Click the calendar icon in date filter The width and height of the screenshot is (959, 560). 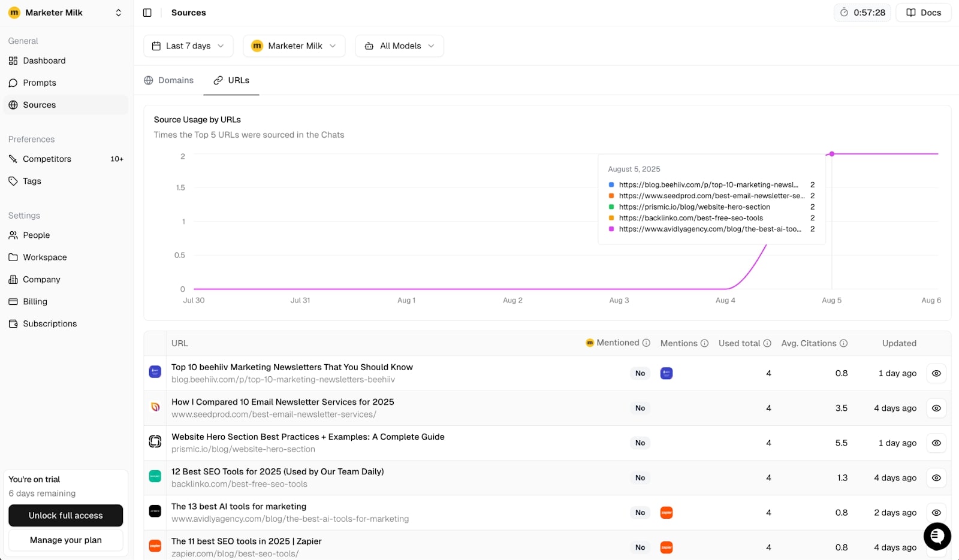[156, 46]
